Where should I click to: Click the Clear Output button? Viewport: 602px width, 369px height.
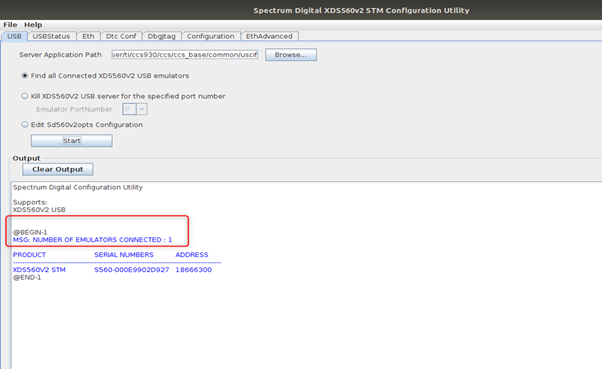(x=58, y=169)
